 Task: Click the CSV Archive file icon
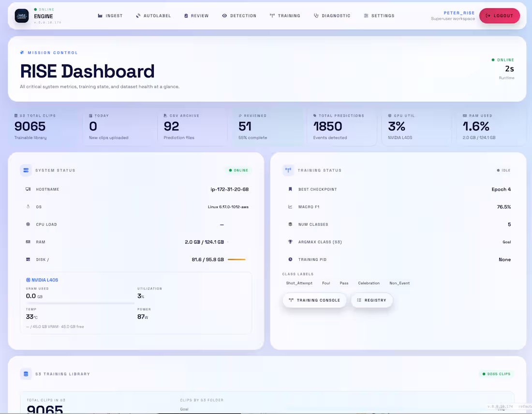tap(165, 116)
